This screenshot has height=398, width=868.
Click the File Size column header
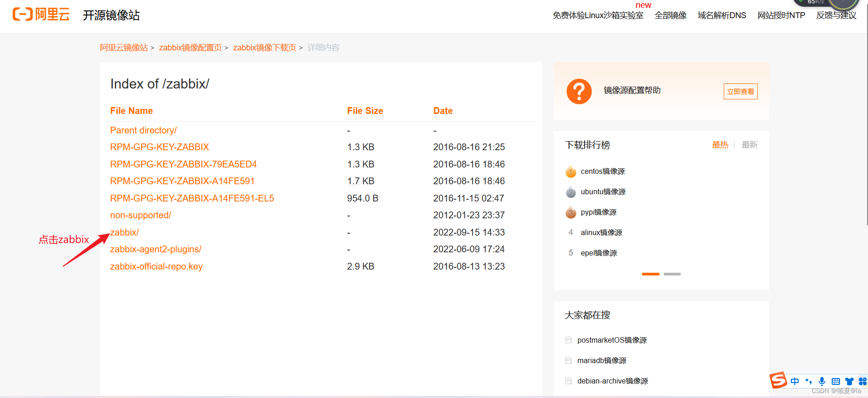coord(365,111)
